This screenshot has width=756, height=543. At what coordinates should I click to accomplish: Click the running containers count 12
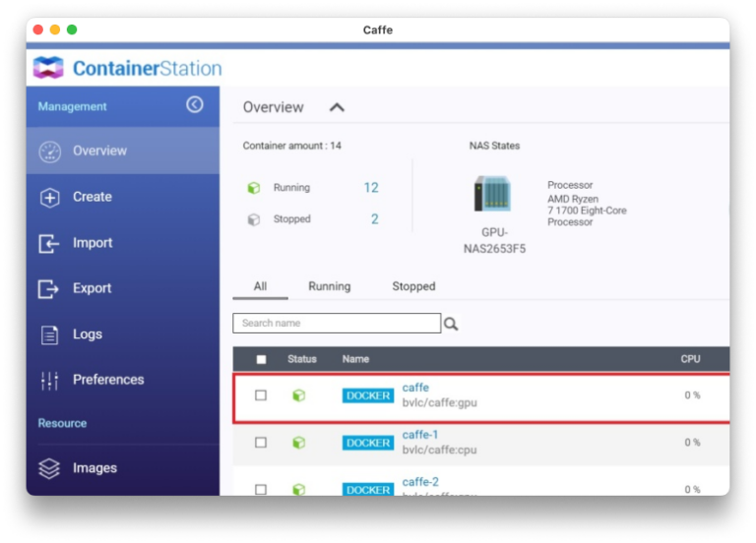pyautogui.click(x=371, y=188)
